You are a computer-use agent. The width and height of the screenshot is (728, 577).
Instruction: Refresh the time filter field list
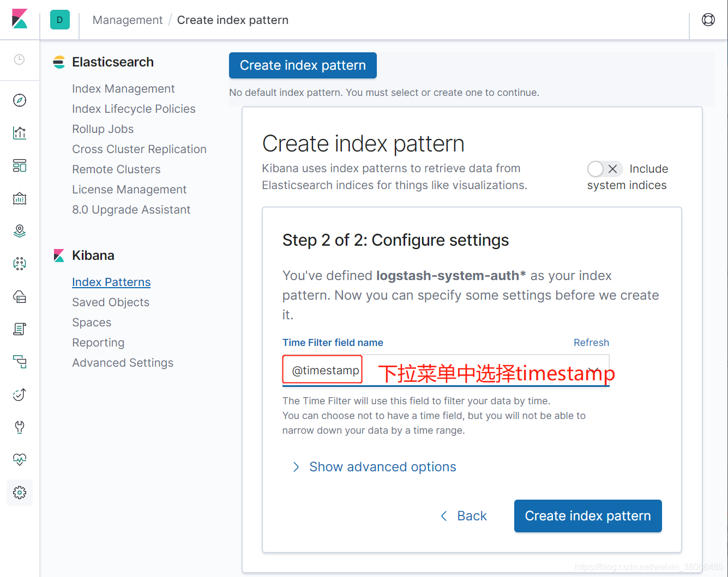[591, 343]
